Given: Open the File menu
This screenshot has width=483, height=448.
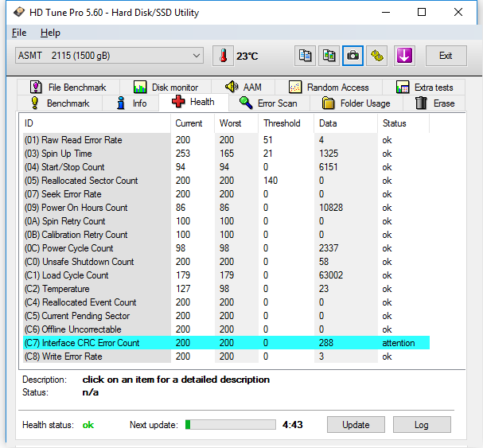Looking at the screenshot, I should (19, 33).
